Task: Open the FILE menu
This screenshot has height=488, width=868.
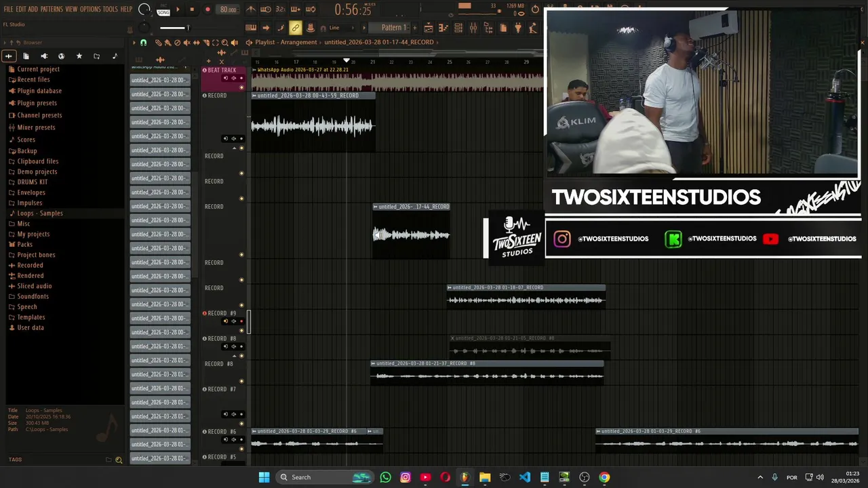Action: click(x=8, y=9)
